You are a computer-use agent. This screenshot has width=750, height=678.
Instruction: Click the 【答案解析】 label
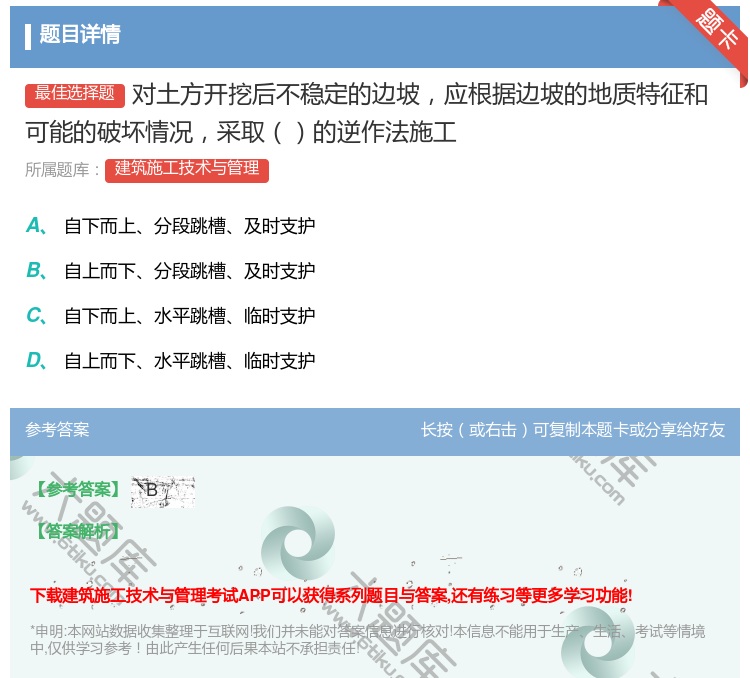[x=78, y=531]
